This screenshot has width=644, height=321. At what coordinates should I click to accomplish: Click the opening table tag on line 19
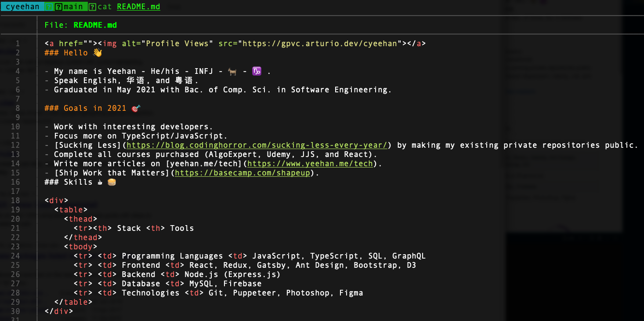coord(71,210)
